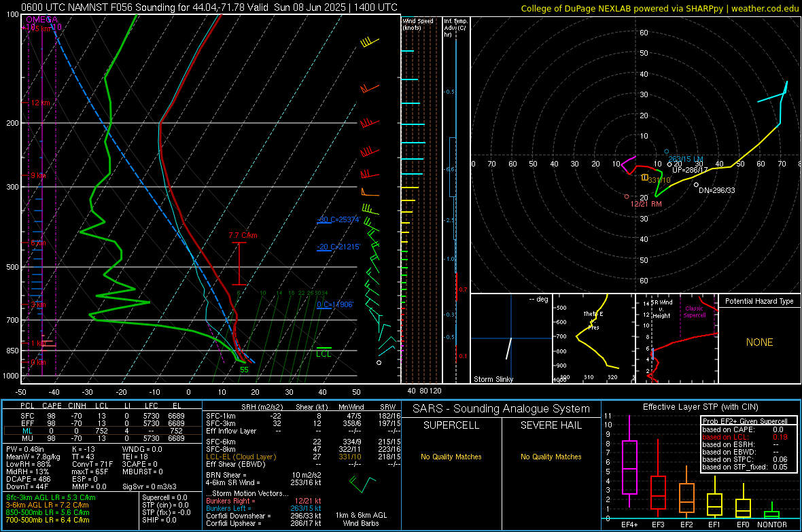Click the PW = 0.48in value
This screenshot has width=802, height=532.
pyautogui.click(x=25, y=449)
